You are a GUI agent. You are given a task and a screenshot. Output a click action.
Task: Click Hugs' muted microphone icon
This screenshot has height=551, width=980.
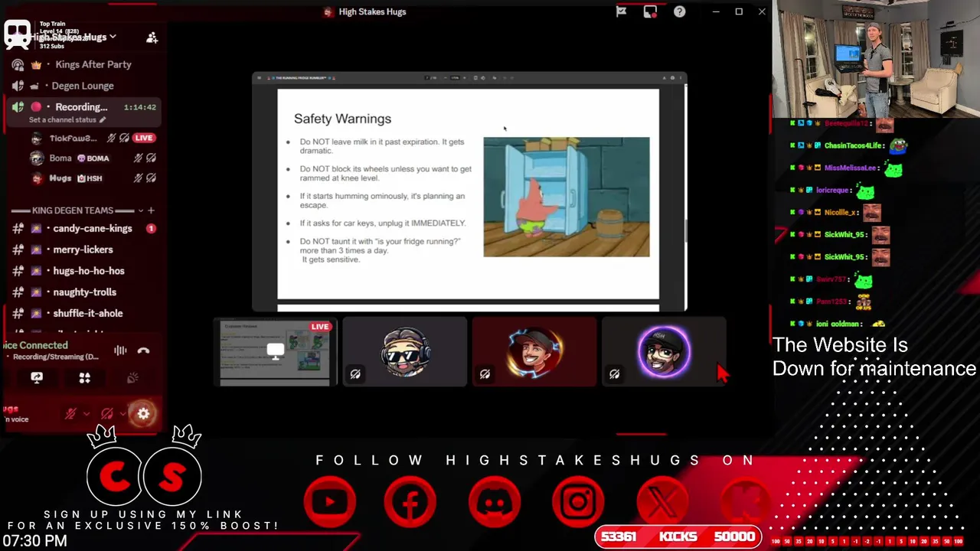(x=138, y=178)
